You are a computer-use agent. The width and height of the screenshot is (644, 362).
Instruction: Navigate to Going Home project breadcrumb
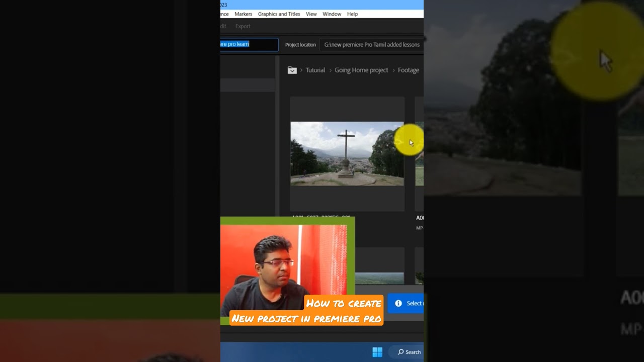[x=361, y=70]
